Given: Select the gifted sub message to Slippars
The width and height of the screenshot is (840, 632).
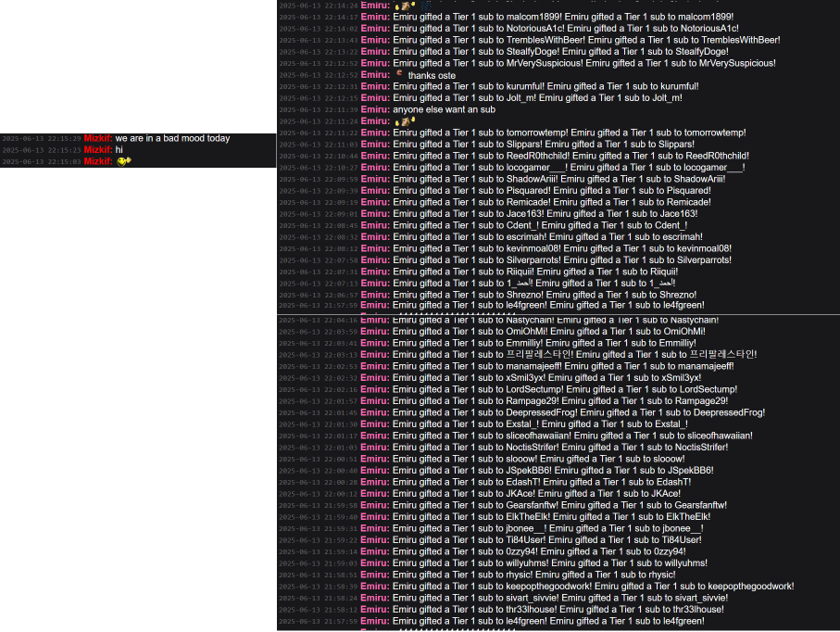Looking at the screenshot, I should pos(544,145).
